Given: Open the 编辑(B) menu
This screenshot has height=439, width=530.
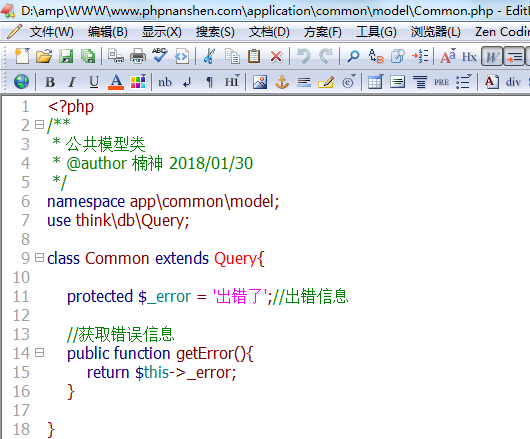Looking at the screenshot, I should [x=108, y=32].
